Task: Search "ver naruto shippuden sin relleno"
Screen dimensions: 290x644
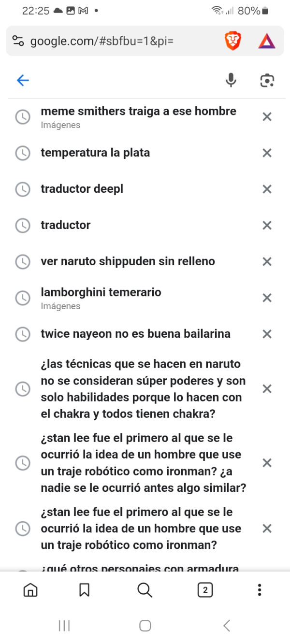Action: coord(128,261)
